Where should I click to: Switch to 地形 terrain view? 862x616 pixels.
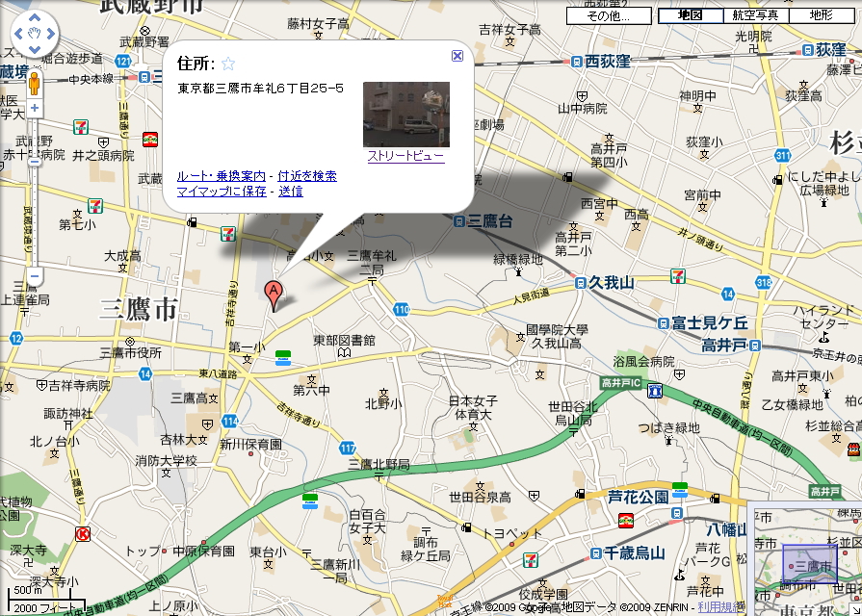point(821,15)
